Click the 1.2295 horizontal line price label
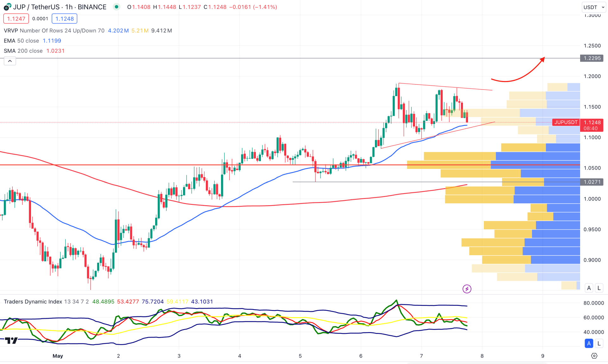The width and height of the screenshot is (608, 364). pyautogui.click(x=592, y=58)
